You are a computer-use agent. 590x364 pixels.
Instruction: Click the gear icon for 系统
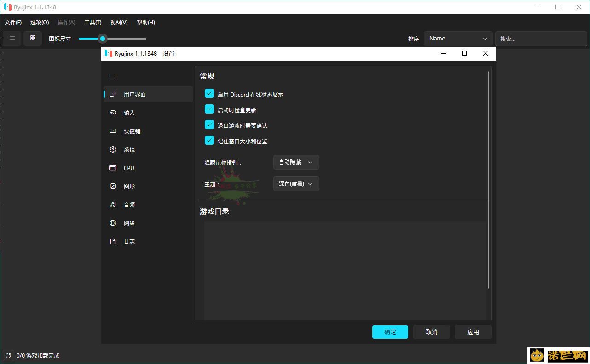coord(113,149)
